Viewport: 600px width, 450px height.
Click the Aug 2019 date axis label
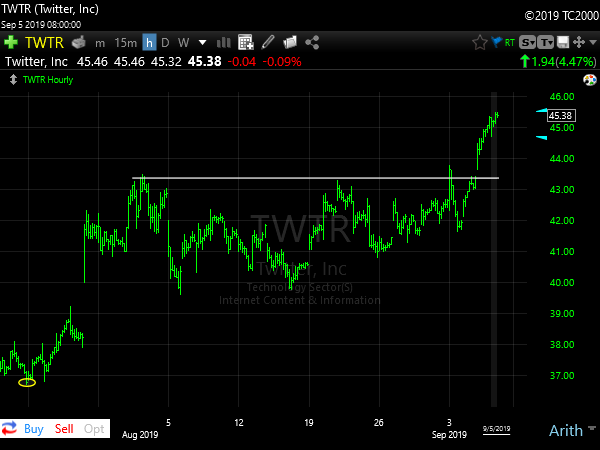pos(140,435)
